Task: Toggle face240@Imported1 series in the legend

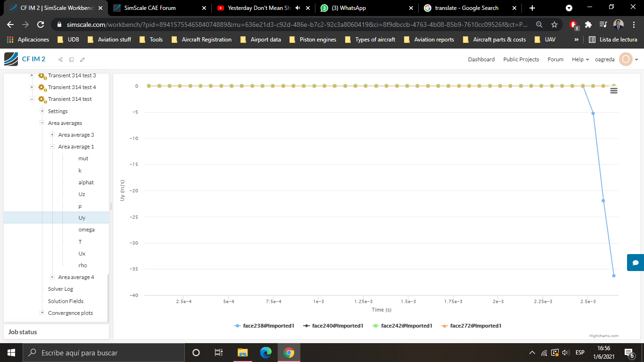Action: tap(333, 326)
